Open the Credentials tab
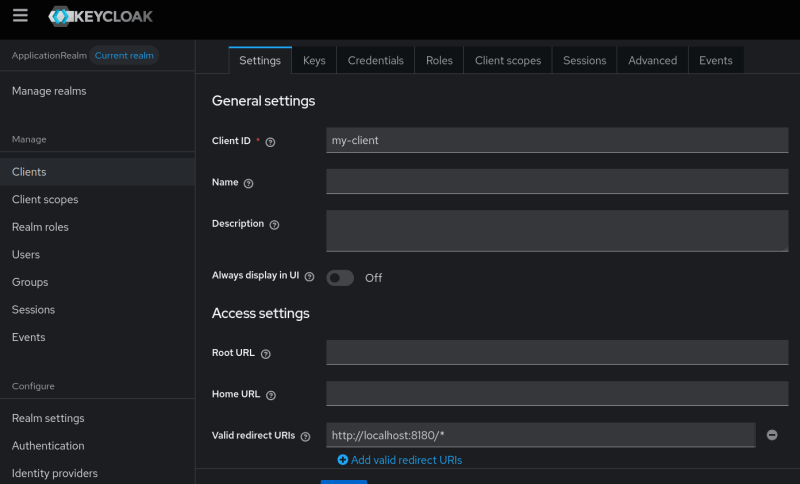 click(376, 60)
